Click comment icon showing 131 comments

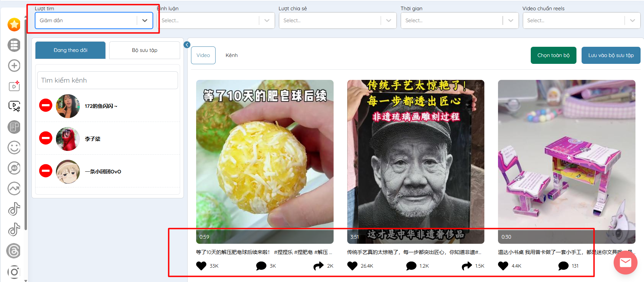[x=563, y=266]
